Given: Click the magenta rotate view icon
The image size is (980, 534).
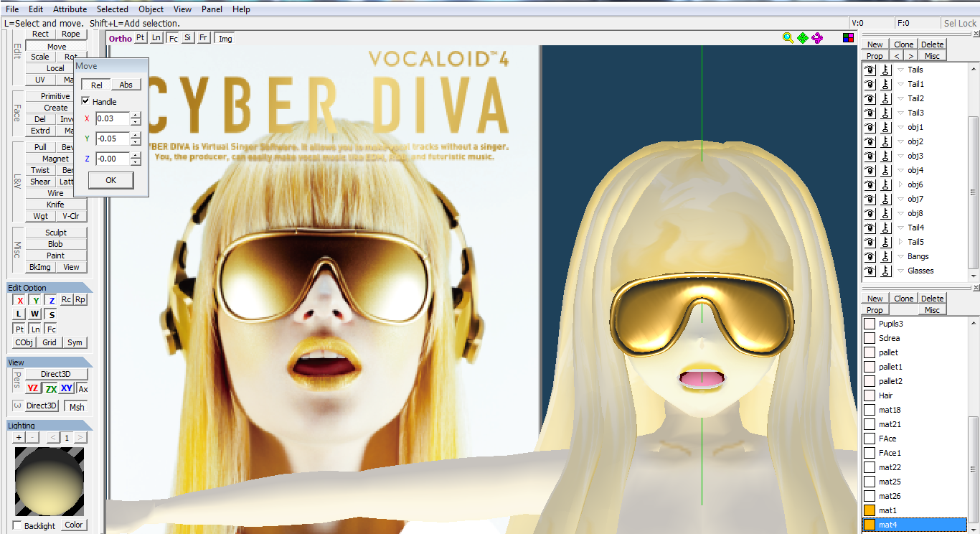Looking at the screenshot, I should tap(817, 38).
